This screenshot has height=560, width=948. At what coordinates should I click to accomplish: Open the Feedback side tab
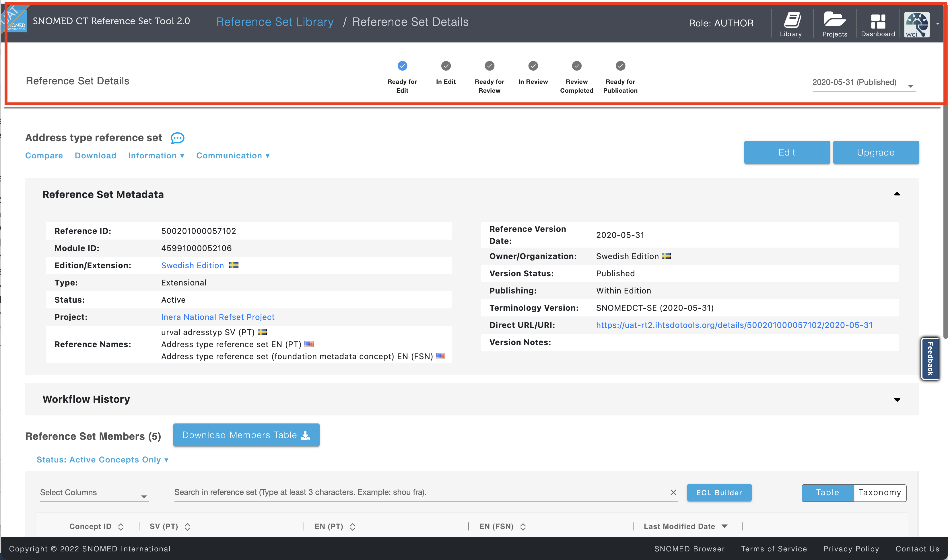click(x=930, y=359)
